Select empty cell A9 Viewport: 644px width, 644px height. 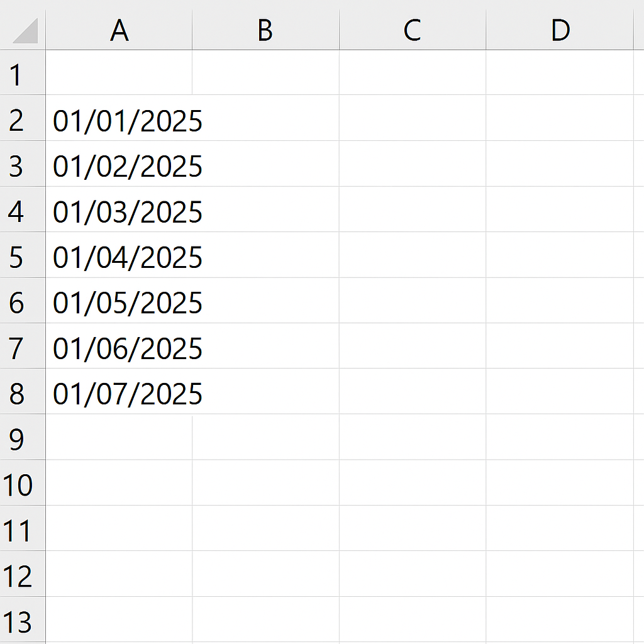119,437
